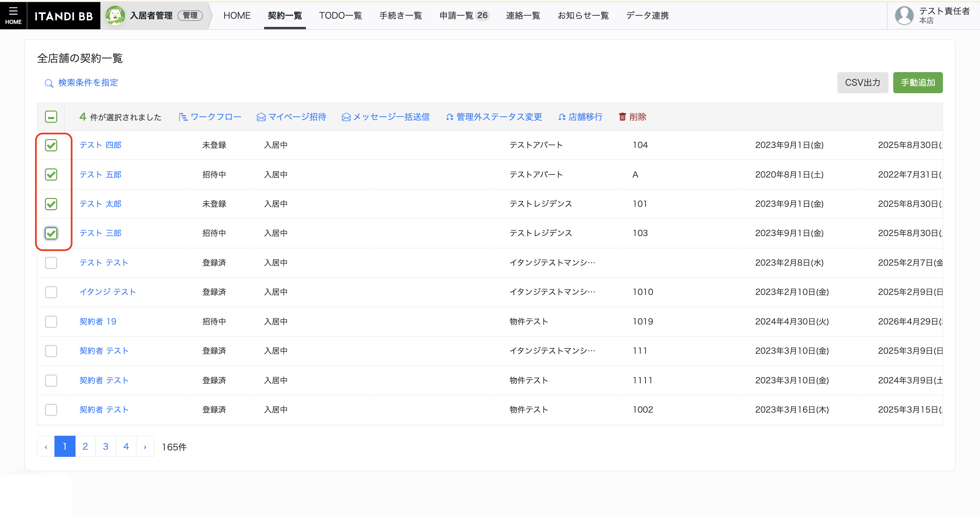Select pagination page 1

(65, 447)
